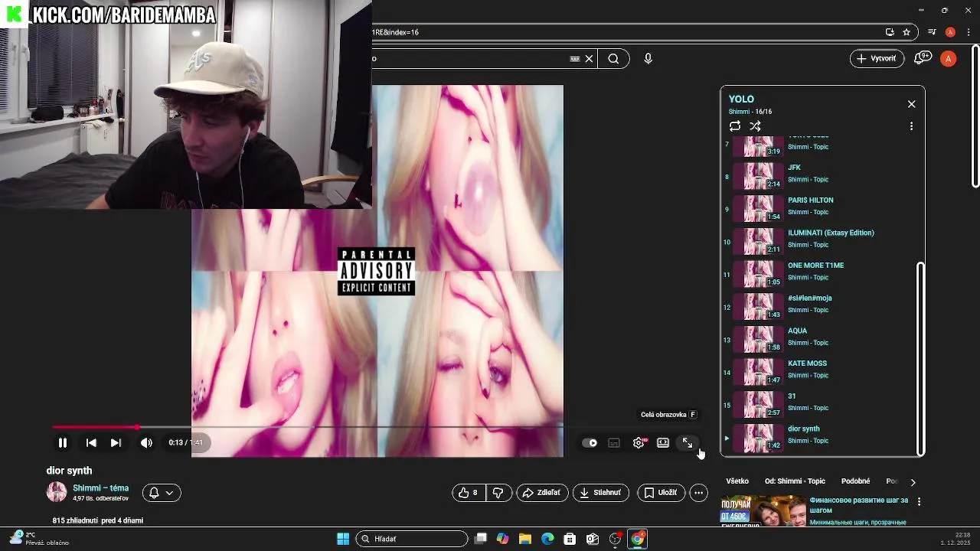
Task: Click the YouTube search magnifier button
Action: pos(613,59)
